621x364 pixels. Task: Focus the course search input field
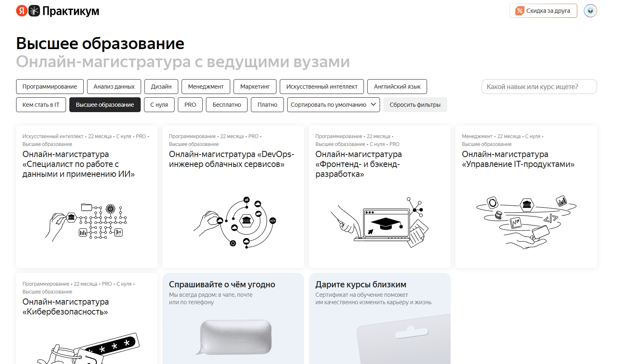(538, 87)
